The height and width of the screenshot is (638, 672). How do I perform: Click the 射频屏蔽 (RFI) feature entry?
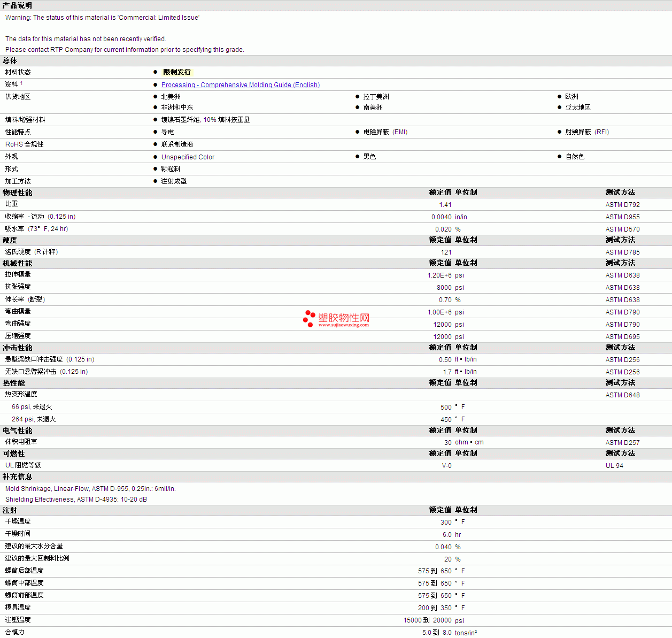tap(588, 132)
